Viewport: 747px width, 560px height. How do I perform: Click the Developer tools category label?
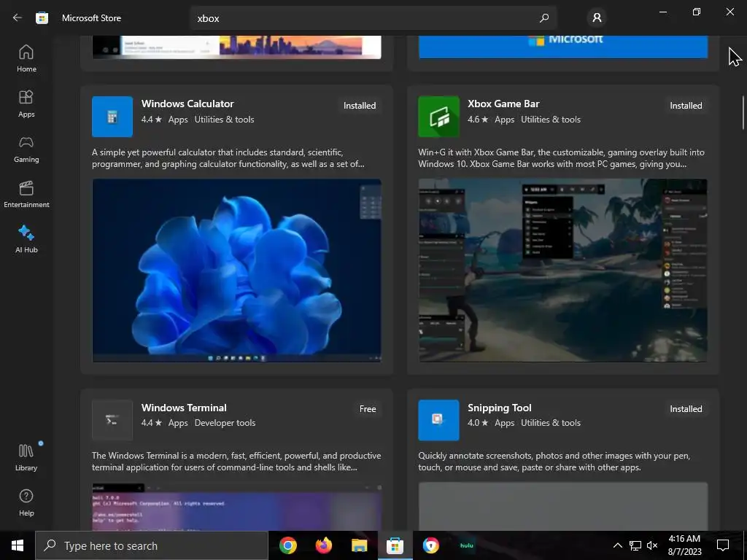[x=225, y=423]
